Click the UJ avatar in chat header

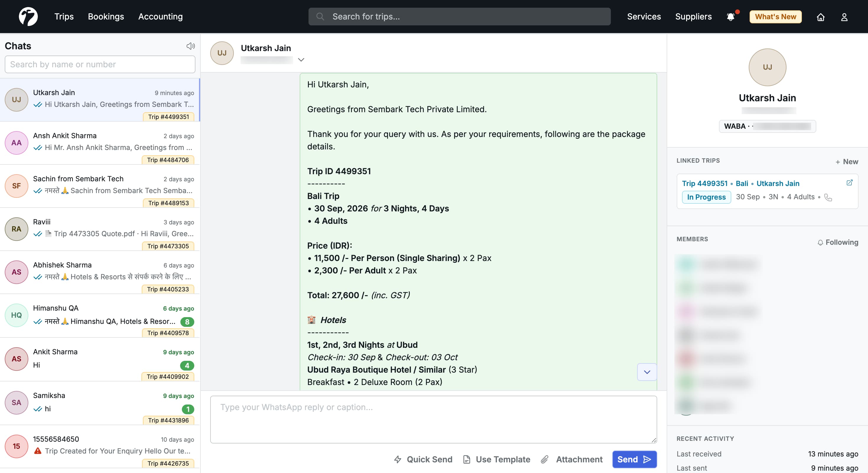pos(222,53)
